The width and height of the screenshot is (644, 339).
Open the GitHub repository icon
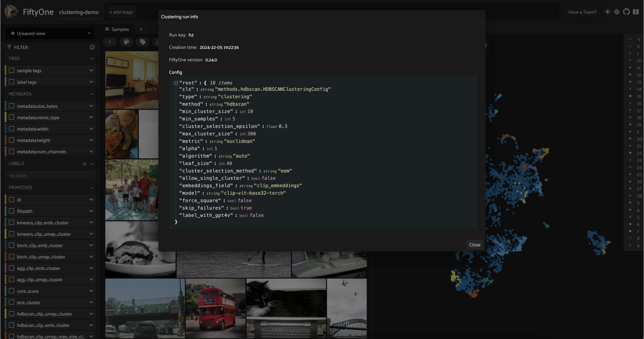626,12
